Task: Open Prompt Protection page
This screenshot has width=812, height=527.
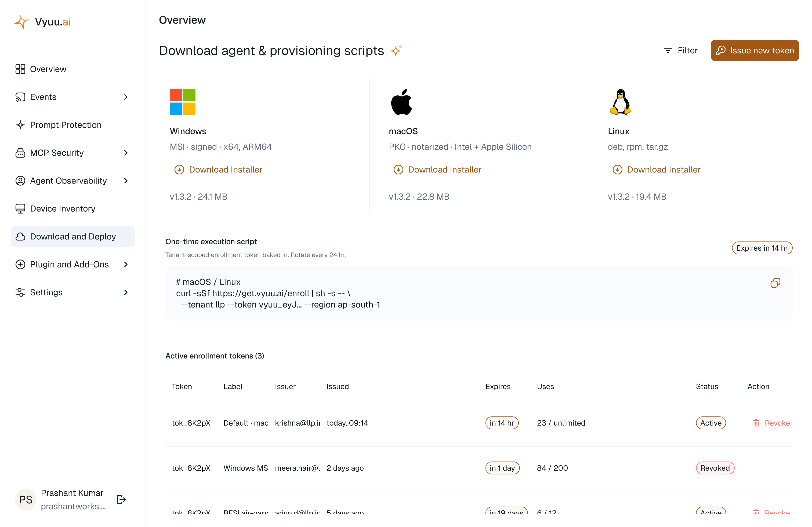Action: 73,125
